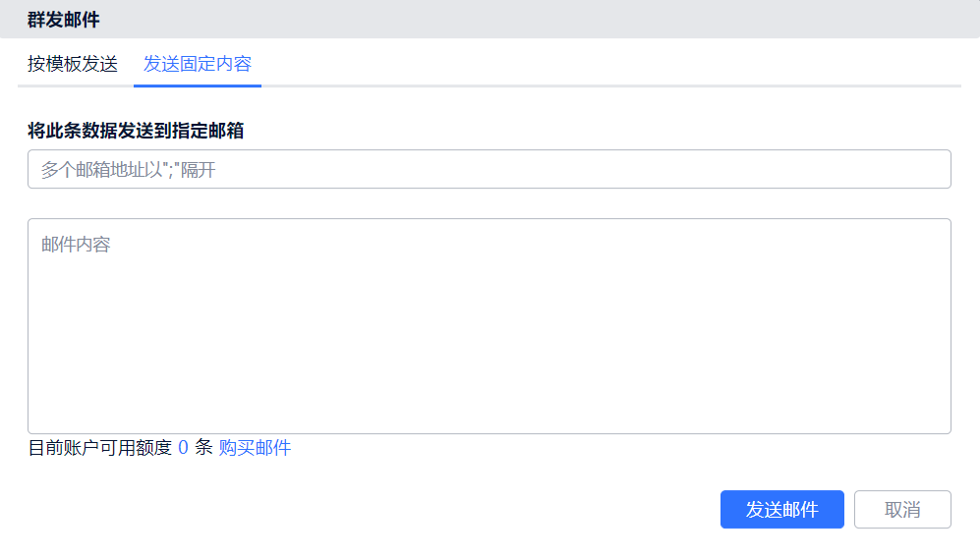
Task: Click the blue underline beneath 发送固定内容
Action: 198,85
